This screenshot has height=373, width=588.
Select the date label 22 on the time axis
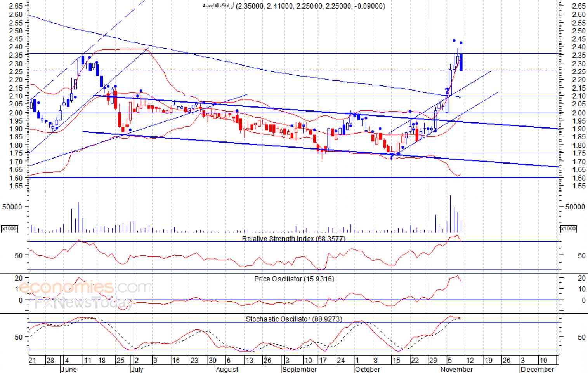tap(415, 360)
